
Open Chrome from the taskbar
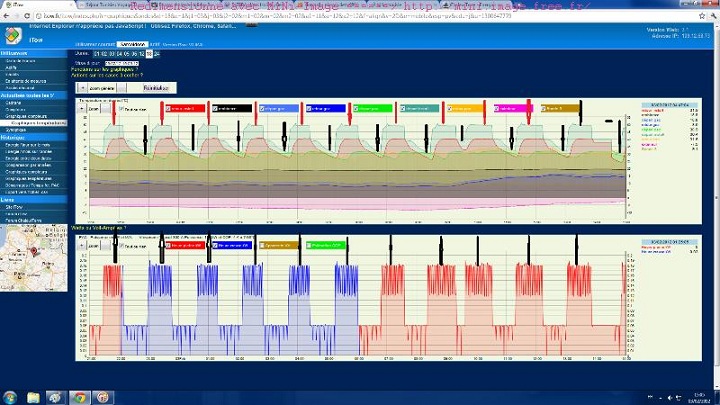78,397
